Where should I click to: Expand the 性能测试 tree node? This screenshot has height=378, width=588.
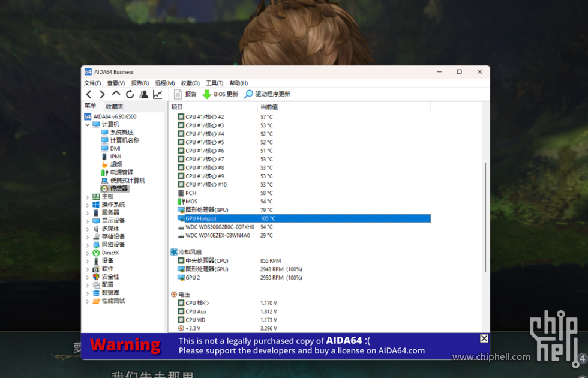pos(88,301)
